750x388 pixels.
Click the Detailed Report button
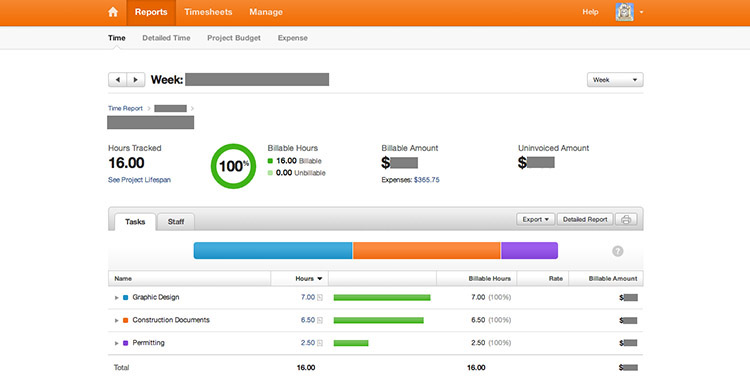coord(585,220)
